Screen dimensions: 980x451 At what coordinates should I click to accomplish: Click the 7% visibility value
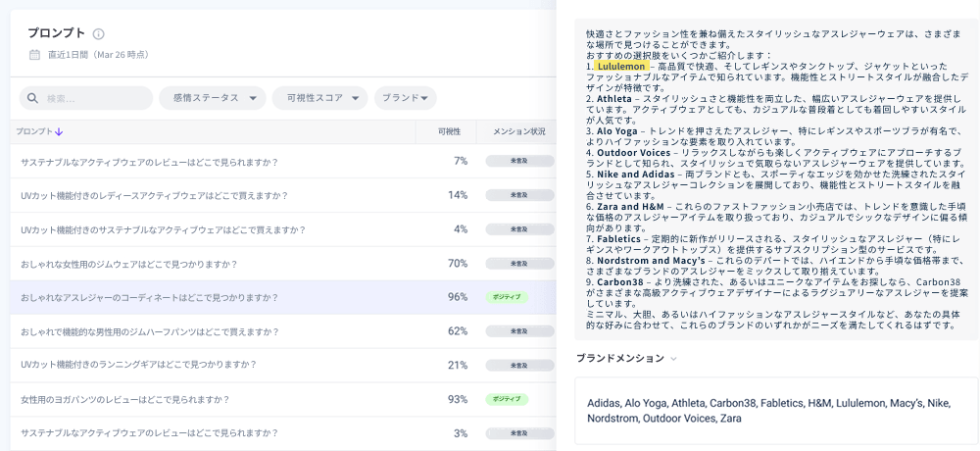pos(461,162)
